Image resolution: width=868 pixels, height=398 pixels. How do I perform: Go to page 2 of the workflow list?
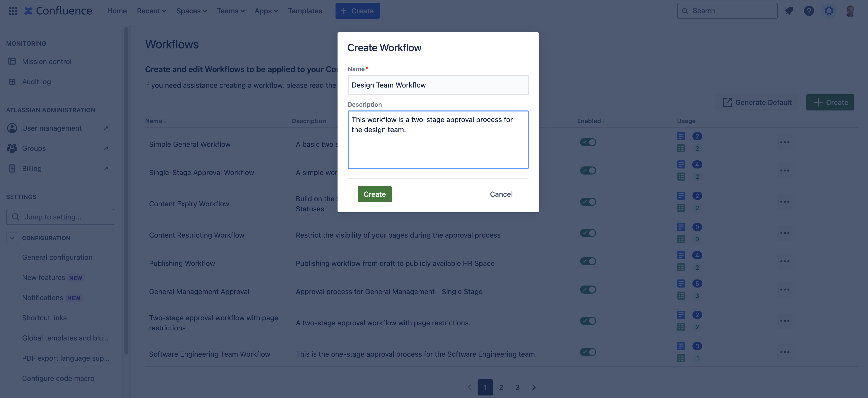tap(501, 387)
